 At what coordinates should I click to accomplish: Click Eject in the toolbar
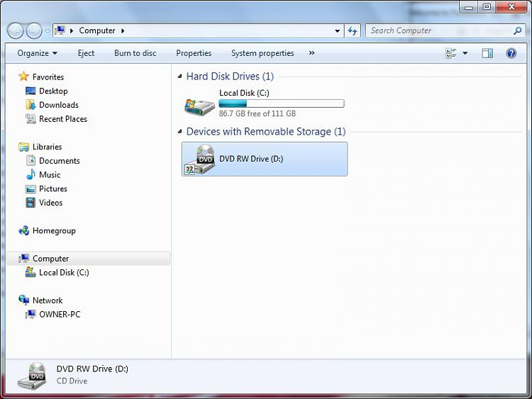point(86,53)
